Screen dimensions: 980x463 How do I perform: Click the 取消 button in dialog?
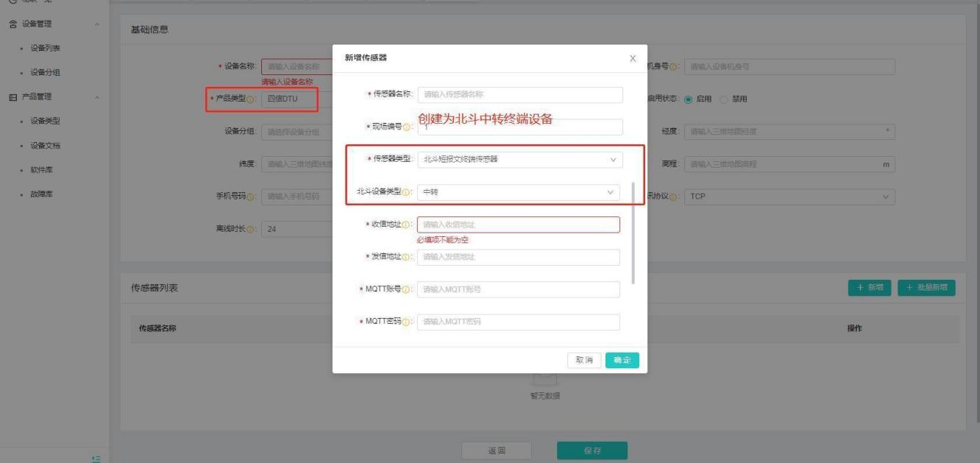[x=584, y=360]
